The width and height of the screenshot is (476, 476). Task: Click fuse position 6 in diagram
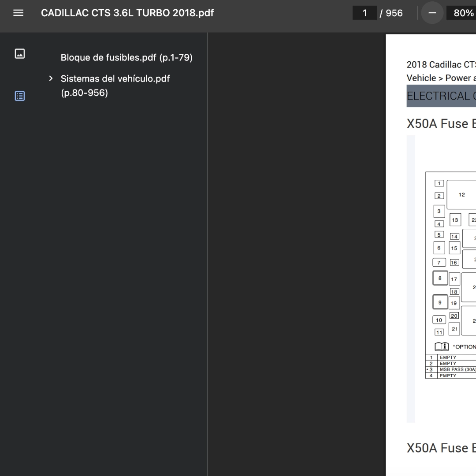(x=439, y=248)
